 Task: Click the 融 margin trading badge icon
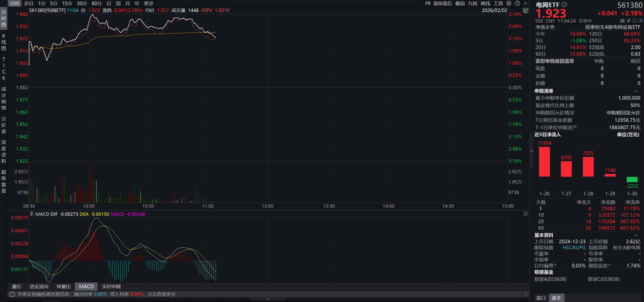pos(623,20)
